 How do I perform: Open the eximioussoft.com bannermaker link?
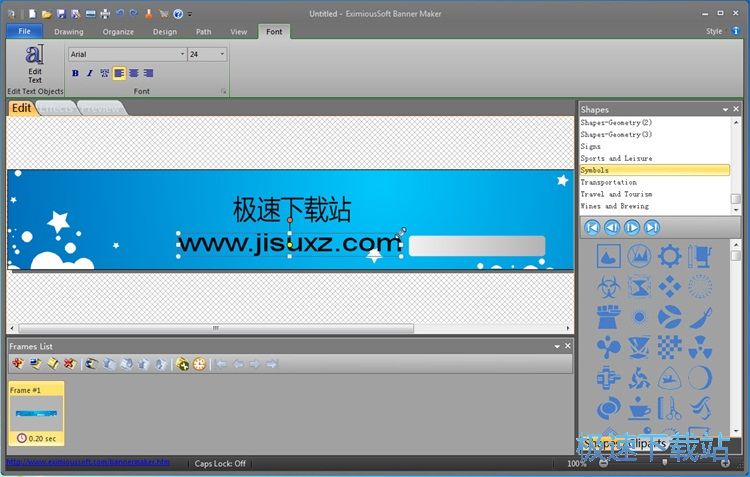pos(88,463)
